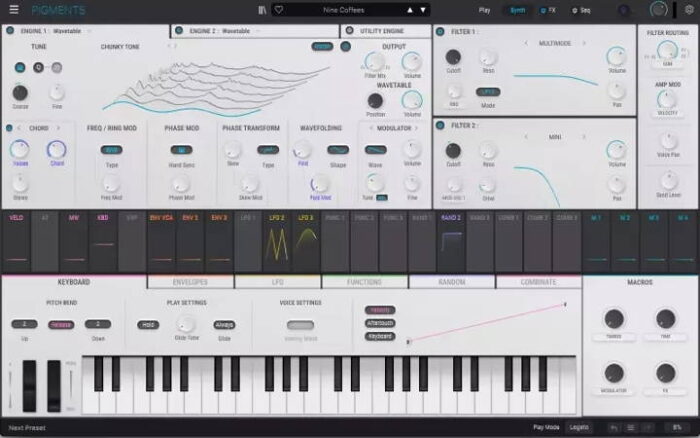Open the hamburger main menu
The height and width of the screenshot is (438, 700).
(x=13, y=10)
